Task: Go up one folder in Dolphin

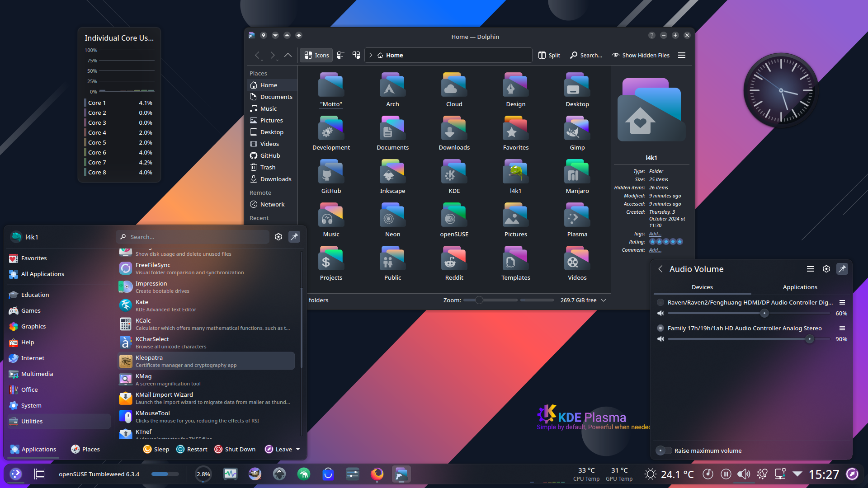Action: [288, 55]
